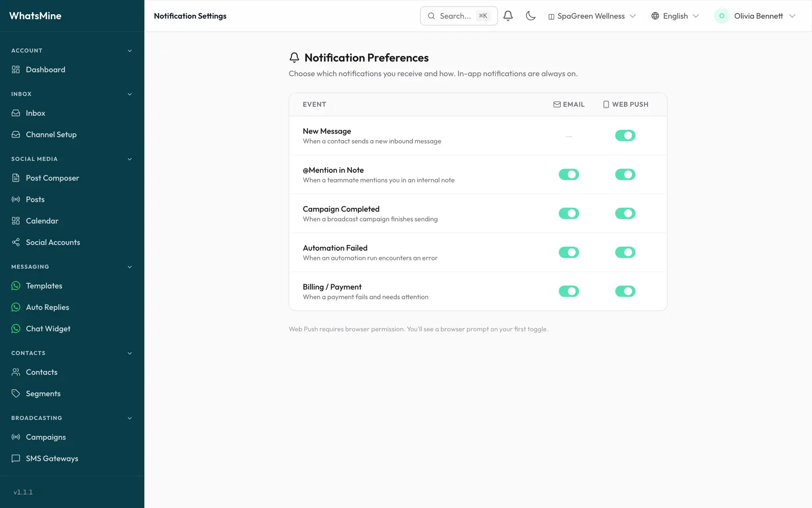The image size is (812, 508).
Task: Click the Inbox tray icon in the sidebar
Action: coord(16,113)
